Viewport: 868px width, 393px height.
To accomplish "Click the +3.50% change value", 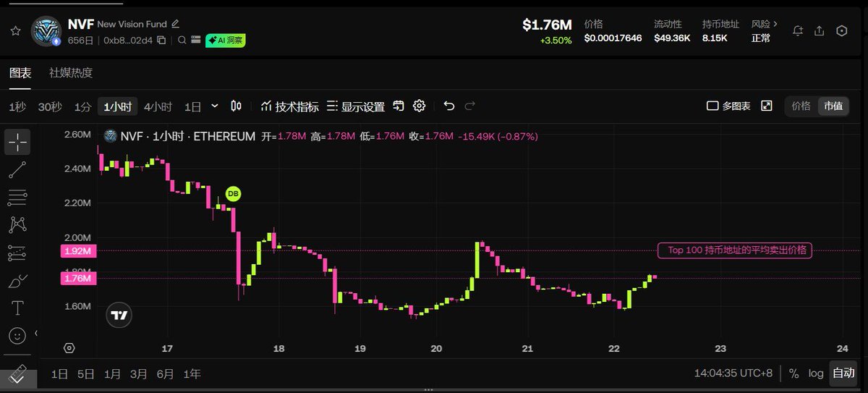I will click(556, 41).
